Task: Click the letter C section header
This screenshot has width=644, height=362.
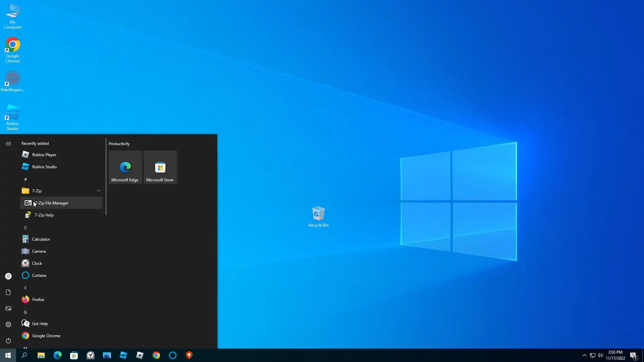Action: tap(25, 228)
